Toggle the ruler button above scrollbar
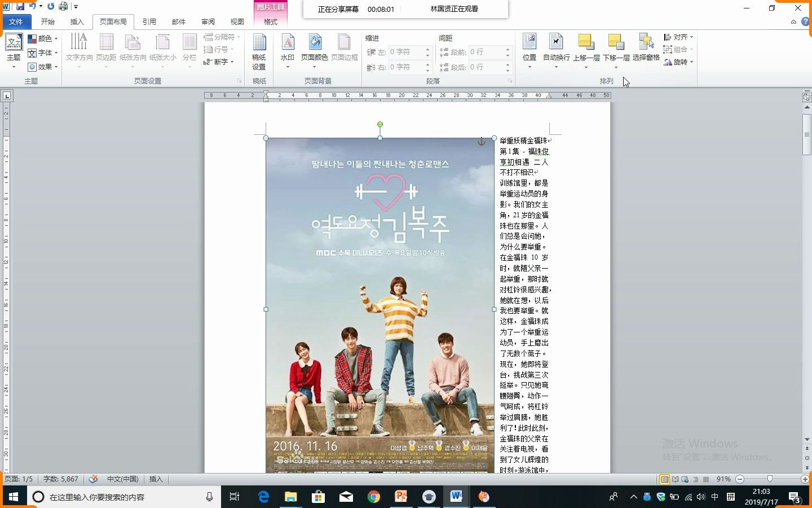The height and width of the screenshot is (508, 812). click(x=807, y=97)
